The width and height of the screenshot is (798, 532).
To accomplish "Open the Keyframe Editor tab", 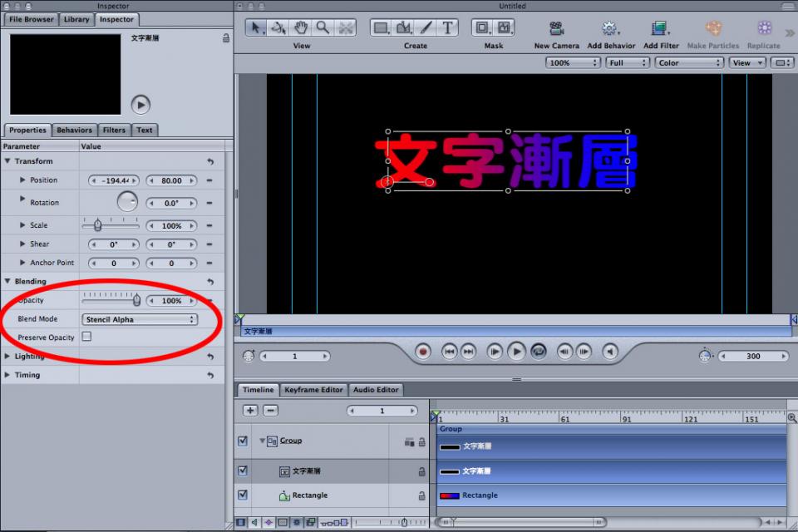I will (313, 390).
